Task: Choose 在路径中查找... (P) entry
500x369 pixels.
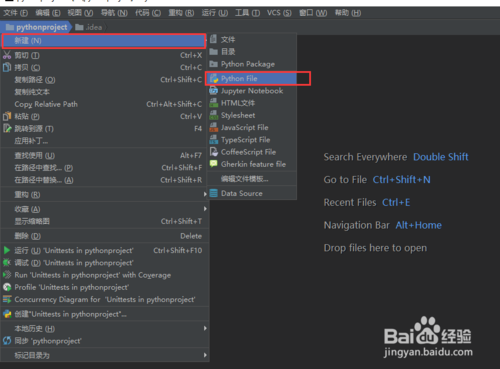Action: [105, 168]
